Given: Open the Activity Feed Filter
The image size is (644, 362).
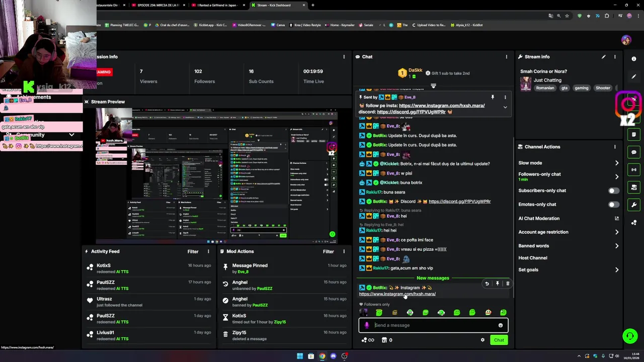Looking at the screenshot, I should tap(193, 251).
